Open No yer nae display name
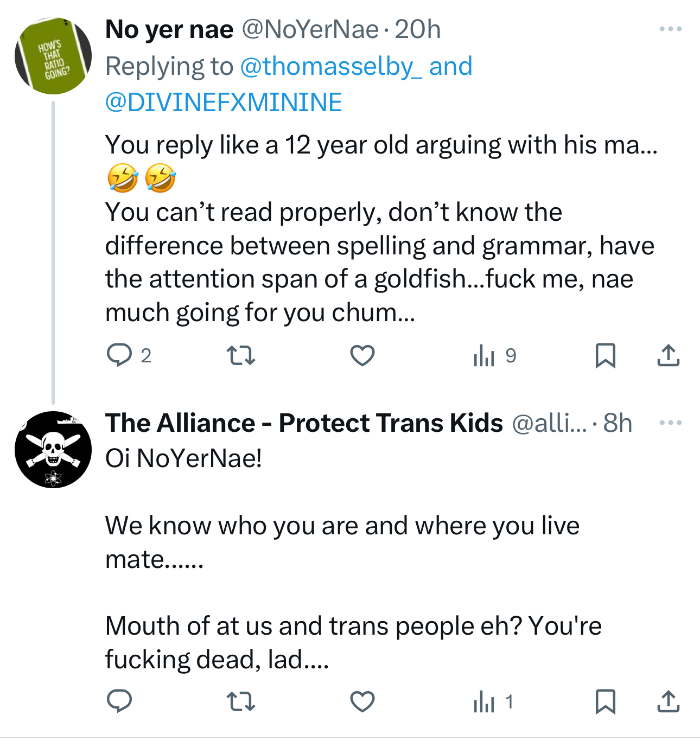Screen dimensions: 700x741 tap(169, 30)
